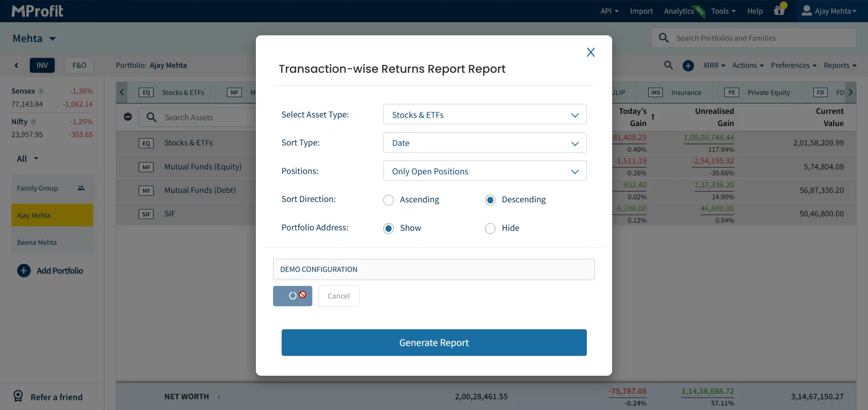Click the portfolio search magnifier icon
This screenshot has height=410, width=868.
(668, 65)
